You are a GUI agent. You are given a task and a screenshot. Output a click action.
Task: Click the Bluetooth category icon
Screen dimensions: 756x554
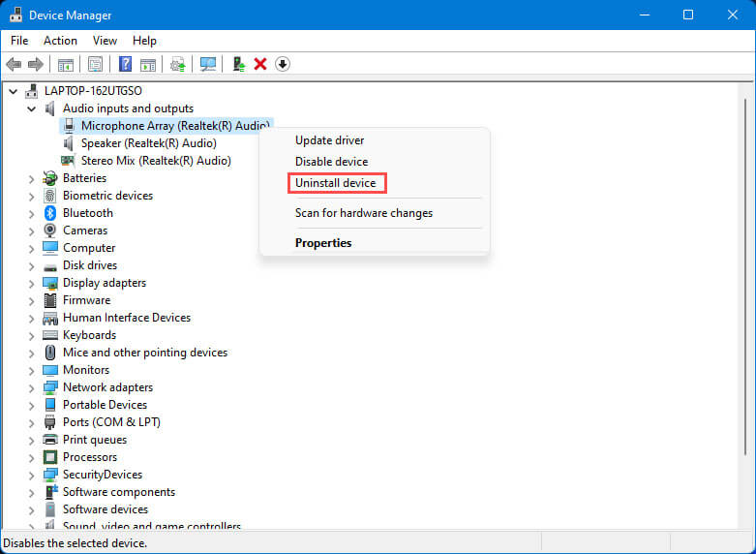[x=50, y=213]
